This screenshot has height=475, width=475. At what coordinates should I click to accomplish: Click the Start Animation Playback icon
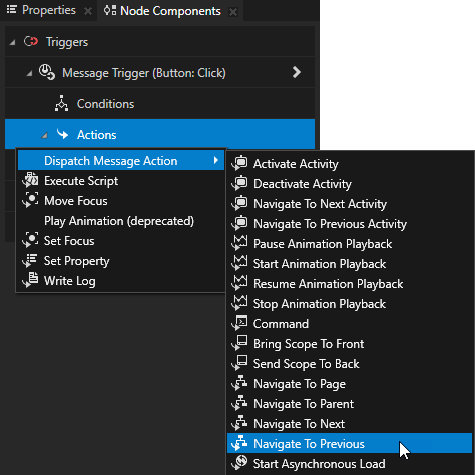[x=240, y=263]
